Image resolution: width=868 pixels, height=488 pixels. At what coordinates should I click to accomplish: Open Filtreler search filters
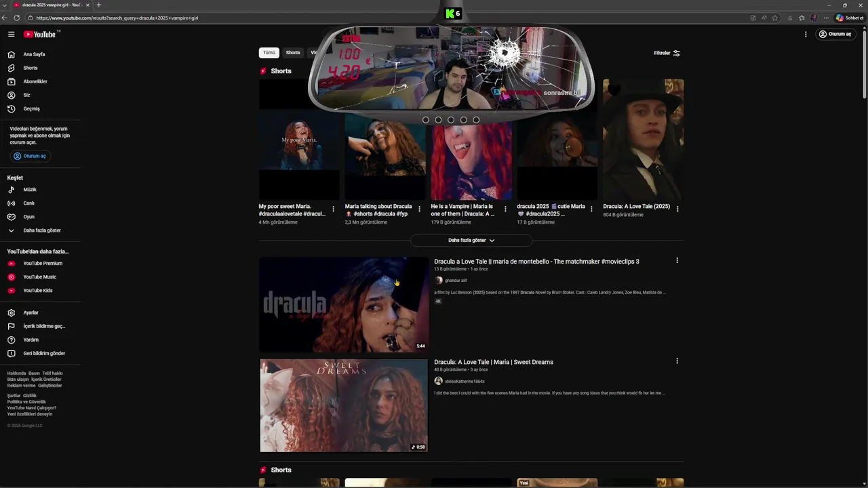click(x=667, y=53)
